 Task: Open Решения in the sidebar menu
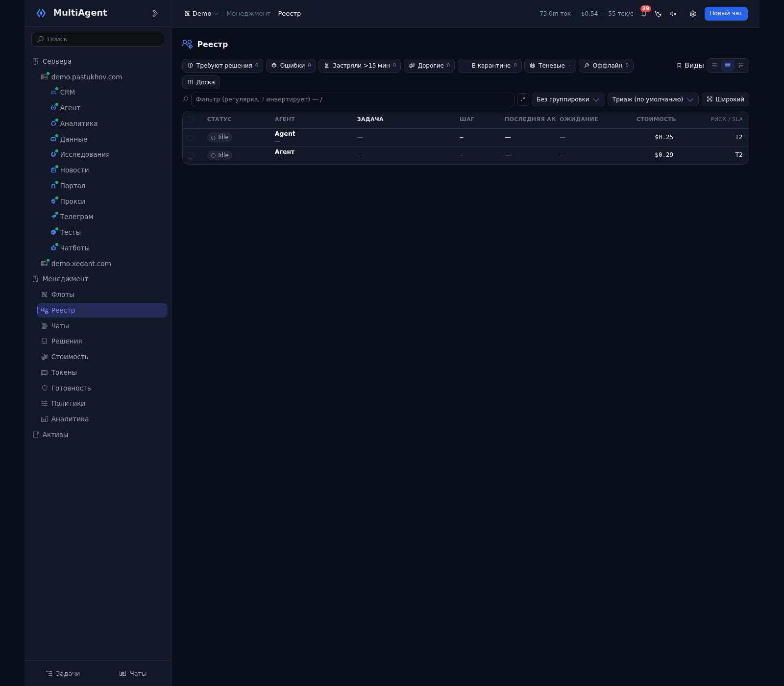(x=102, y=341)
